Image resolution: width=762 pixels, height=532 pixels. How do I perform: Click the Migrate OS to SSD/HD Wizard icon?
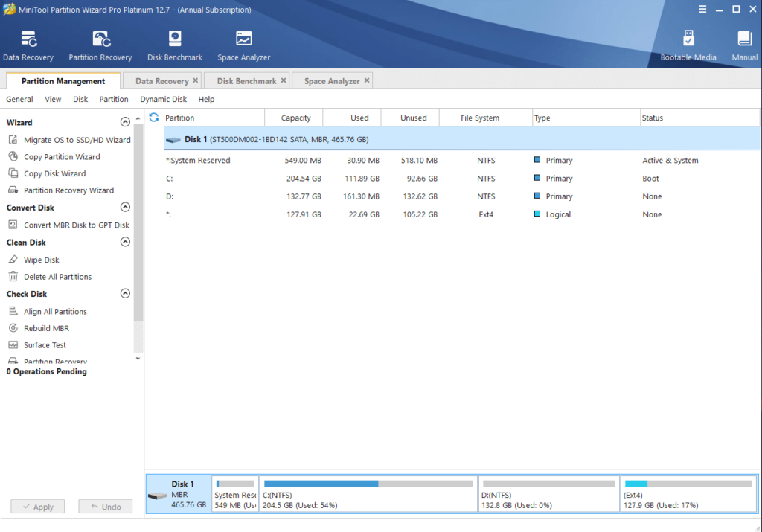click(13, 140)
